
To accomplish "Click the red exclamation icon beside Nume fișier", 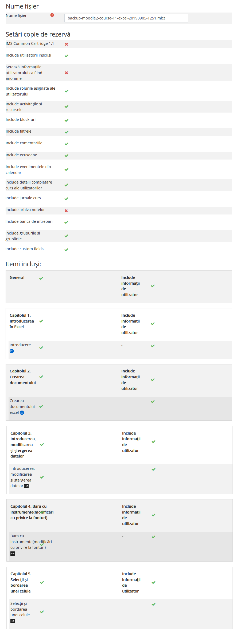I will point(52,15).
